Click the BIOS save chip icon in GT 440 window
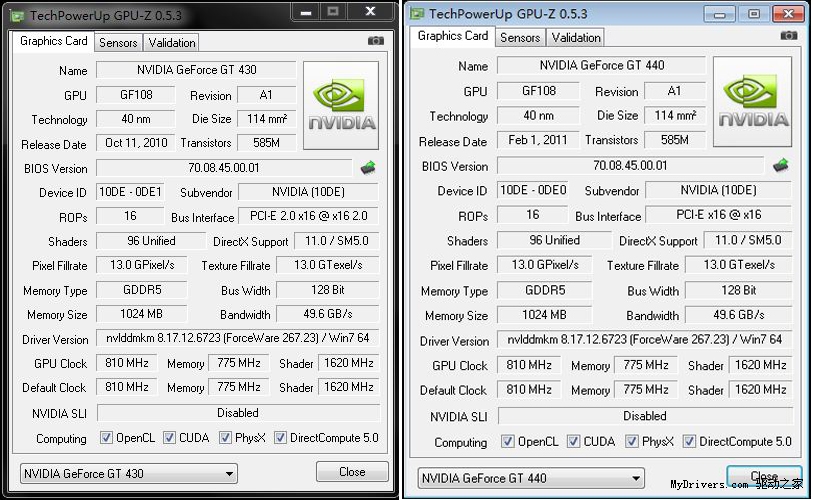 pyautogui.click(x=781, y=165)
